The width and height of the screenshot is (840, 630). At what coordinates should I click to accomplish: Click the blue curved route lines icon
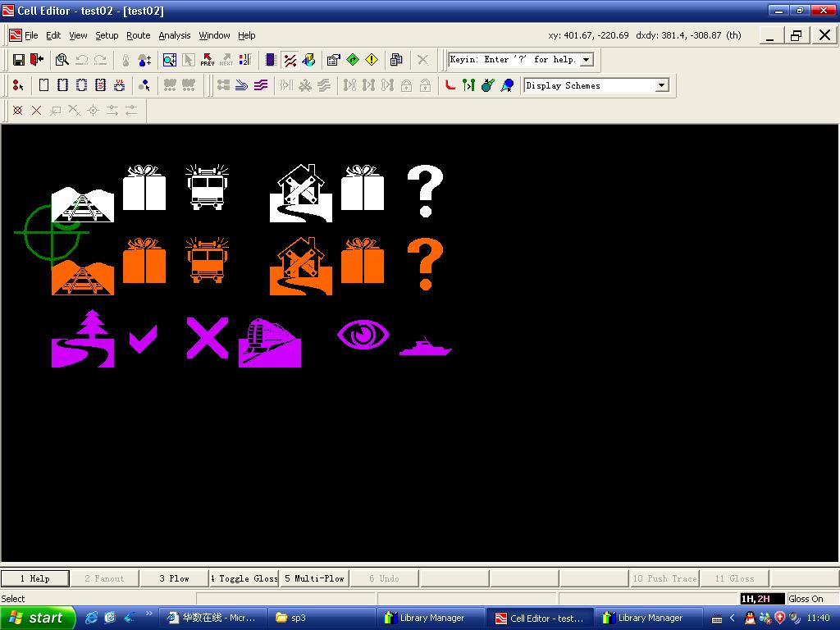(x=242, y=85)
